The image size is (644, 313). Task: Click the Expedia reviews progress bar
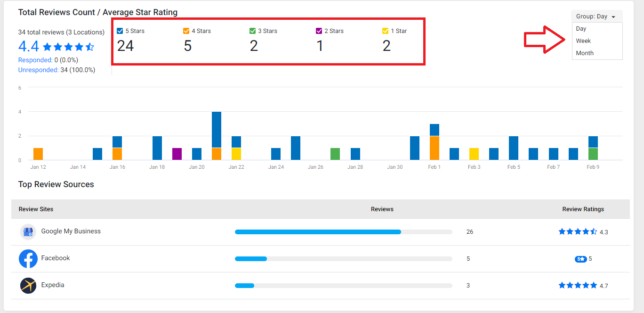coord(343,286)
